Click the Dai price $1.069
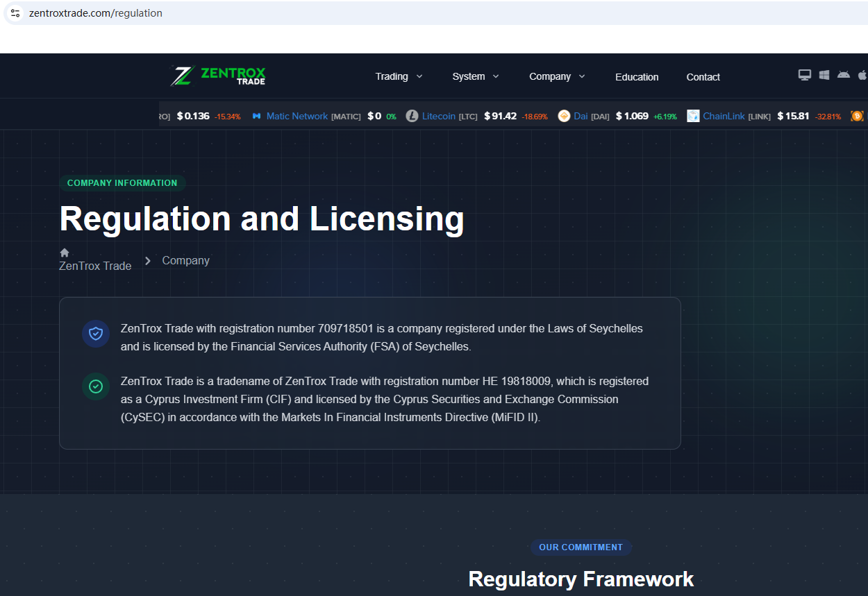This screenshot has height=596, width=868. (x=632, y=116)
